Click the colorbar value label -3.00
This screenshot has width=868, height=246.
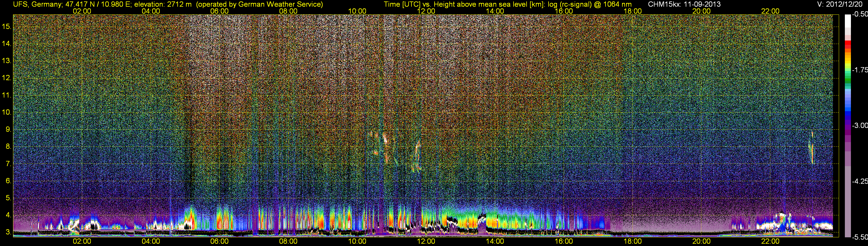(x=860, y=126)
